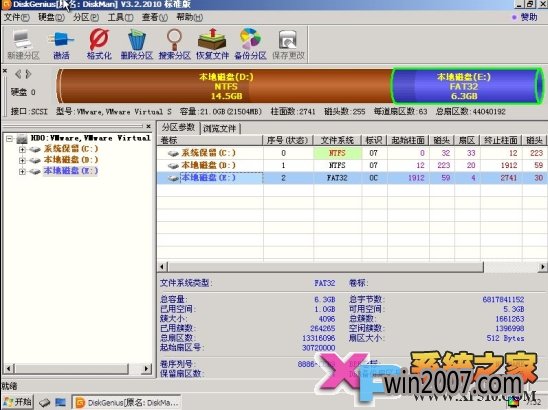Expand the 本地磁盘(D:) tree node

click(x=22, y=160)
